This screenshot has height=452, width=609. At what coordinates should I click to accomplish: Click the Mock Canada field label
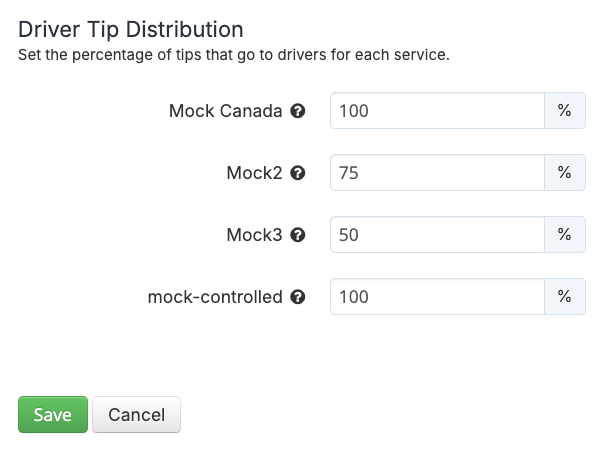226,111
